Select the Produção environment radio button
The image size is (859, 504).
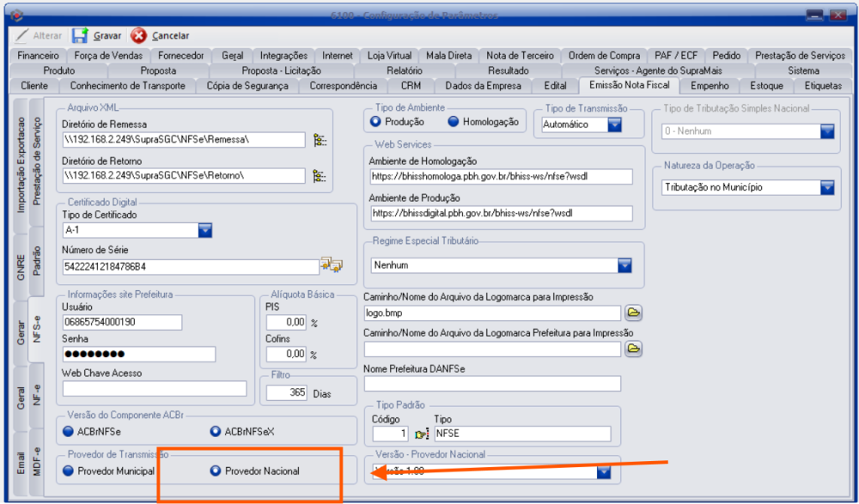(375, 123)
